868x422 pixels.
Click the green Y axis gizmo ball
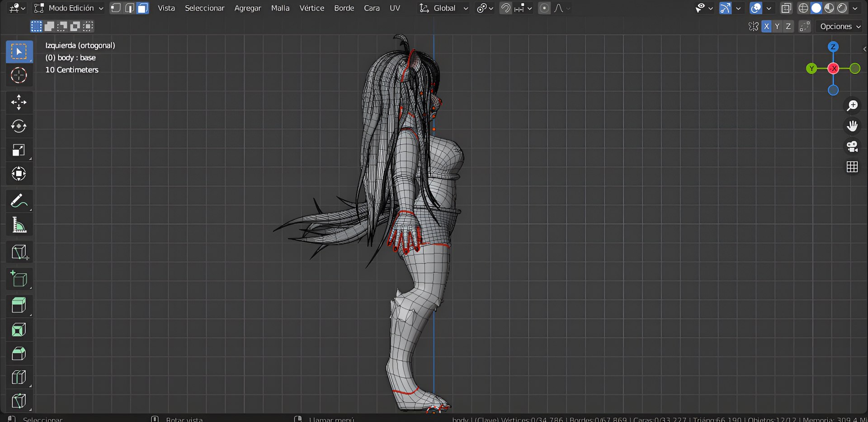click(x=811, y=68)
